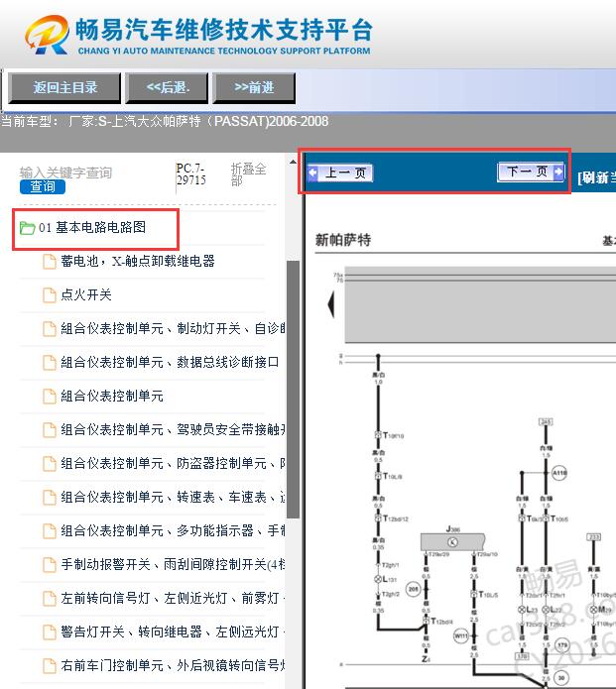Open the PC.7-29715 link
This screenshot has height=689, width=616.
click(190, 174)
